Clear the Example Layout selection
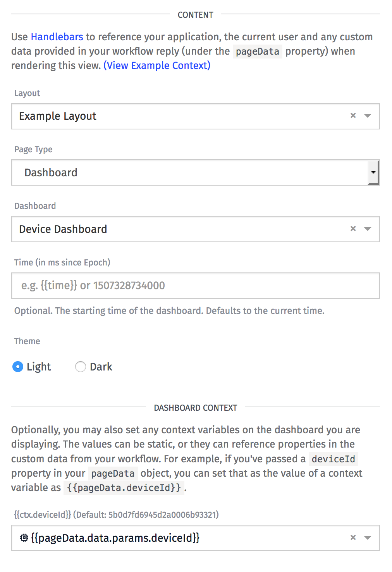 (x=353, y=115)
